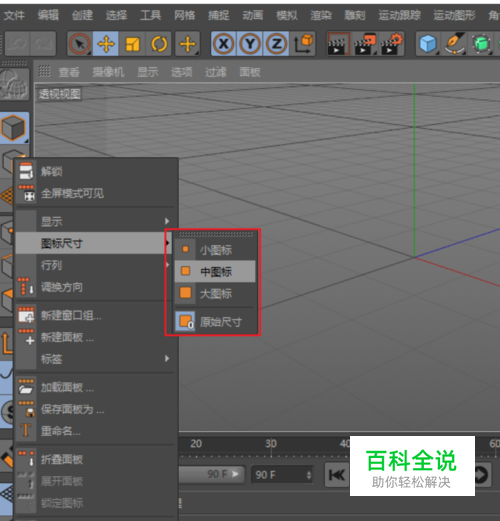This screenshot has width=500, height=521.
Task: Open viewport 显示 menu
Action: [148, 72]
